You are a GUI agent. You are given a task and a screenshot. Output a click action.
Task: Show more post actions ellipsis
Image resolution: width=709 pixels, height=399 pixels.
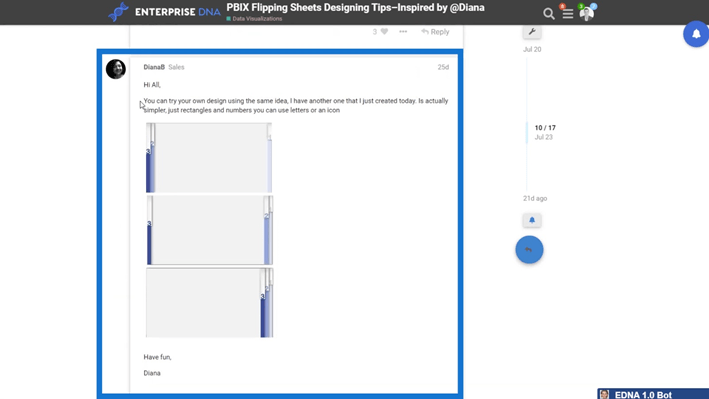(x=403, y=32)
